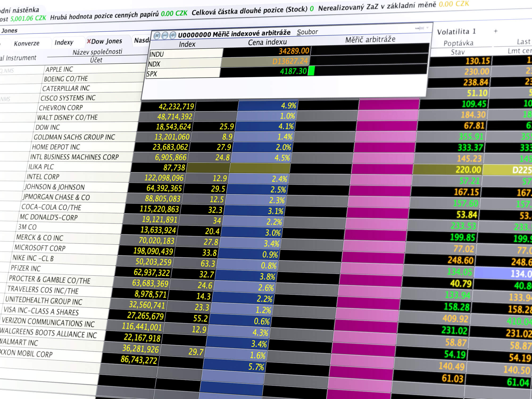
Task: Minimize the Měřič indexové arbitráže window
Action: tap(165, 35)
